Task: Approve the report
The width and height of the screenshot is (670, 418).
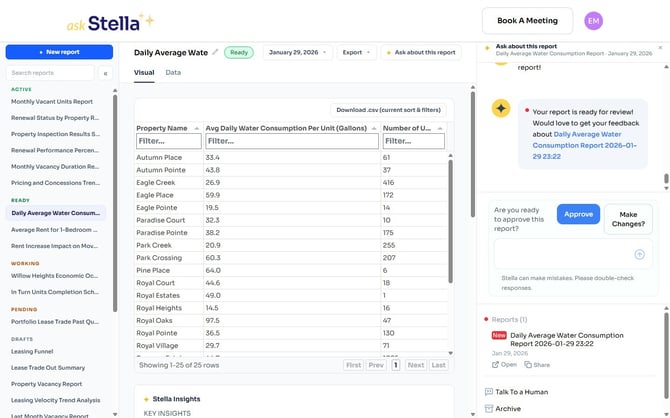Action: tap(578, 214)
